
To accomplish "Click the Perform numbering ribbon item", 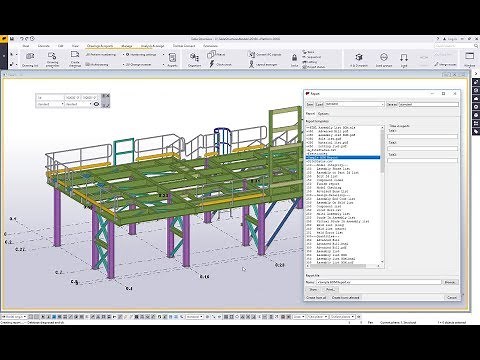I will pyautogui.click(x=101, y=54).
